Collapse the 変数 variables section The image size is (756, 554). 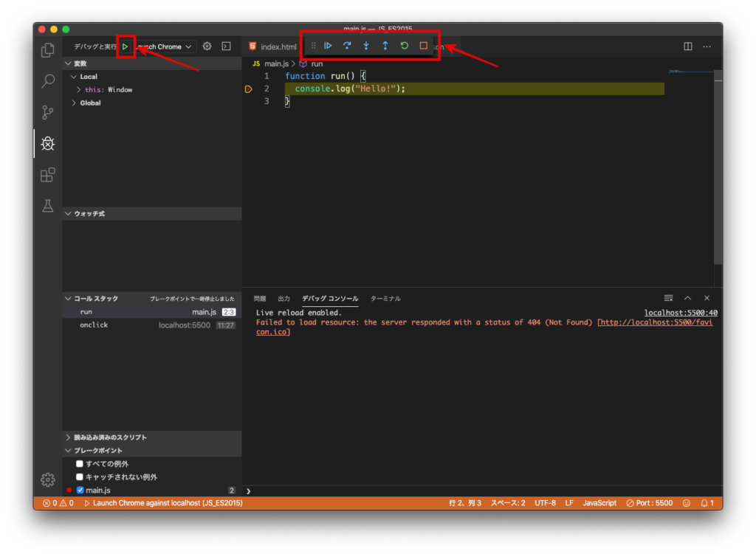[69, 63]
